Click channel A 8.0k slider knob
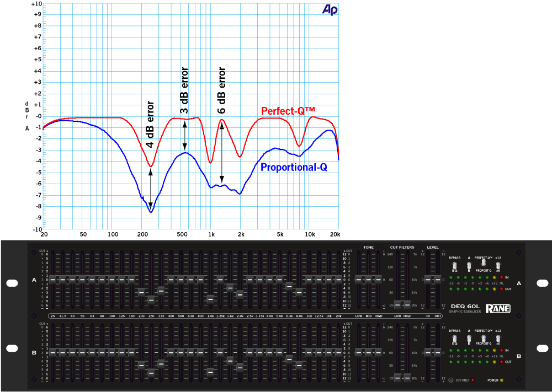The height and width of the screenshot is (392, 552). (299, 292)
